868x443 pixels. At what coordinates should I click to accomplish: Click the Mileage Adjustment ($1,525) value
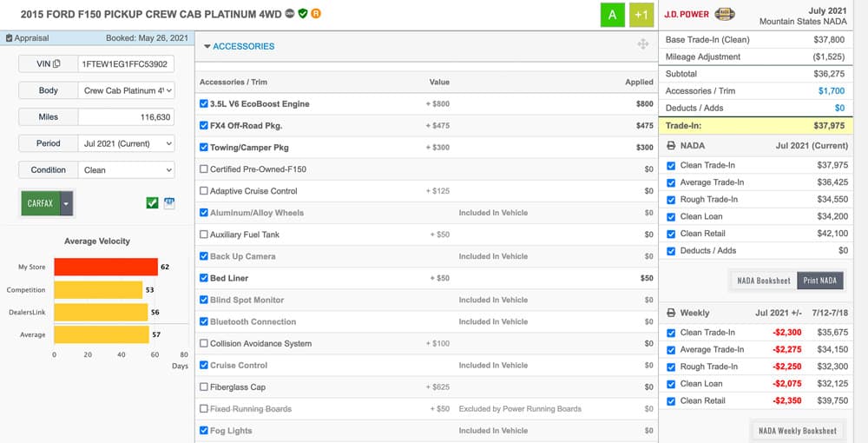[829, 57]
